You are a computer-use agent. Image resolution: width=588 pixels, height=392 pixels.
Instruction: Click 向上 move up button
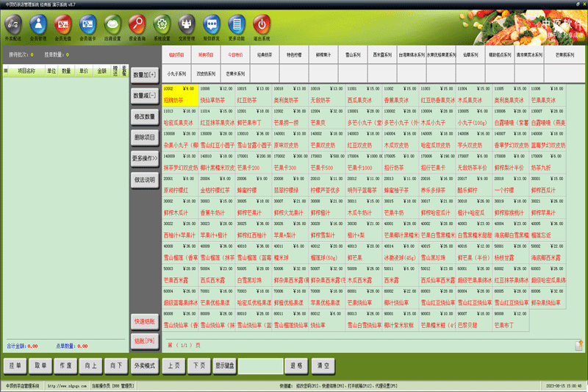tap(90, 366)
